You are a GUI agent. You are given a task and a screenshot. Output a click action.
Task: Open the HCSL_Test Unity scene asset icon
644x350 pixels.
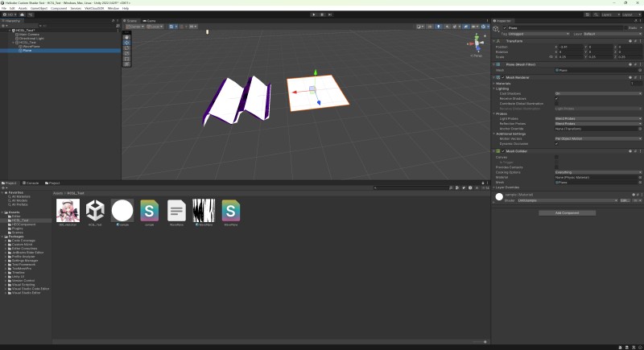(96, 211)
